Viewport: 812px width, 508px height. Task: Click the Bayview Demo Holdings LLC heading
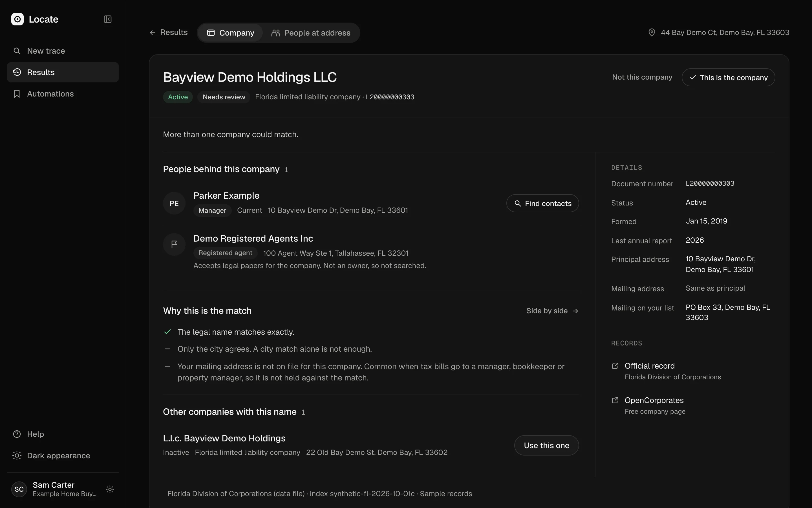pos(250,77)
